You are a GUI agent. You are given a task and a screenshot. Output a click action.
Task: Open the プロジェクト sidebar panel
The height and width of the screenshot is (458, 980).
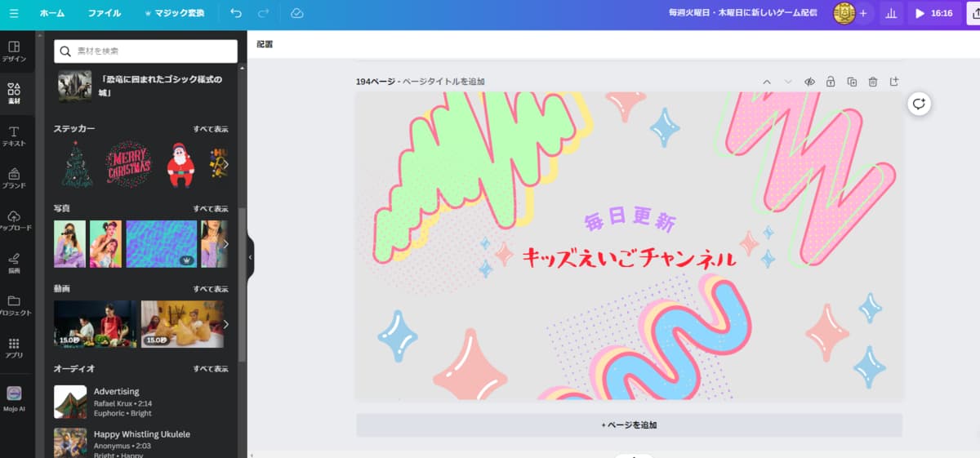(x=14, y=306)
